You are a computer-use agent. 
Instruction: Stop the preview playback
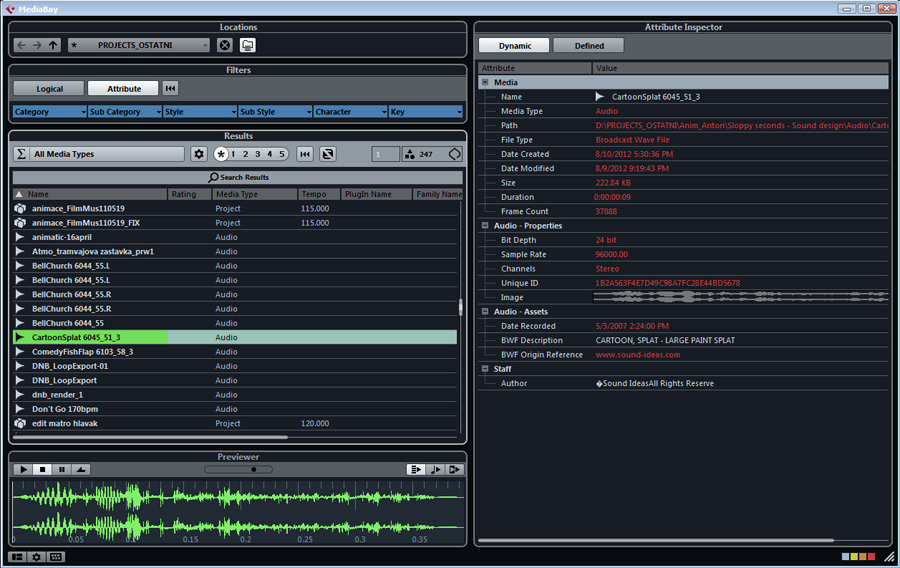coord(42,469)
